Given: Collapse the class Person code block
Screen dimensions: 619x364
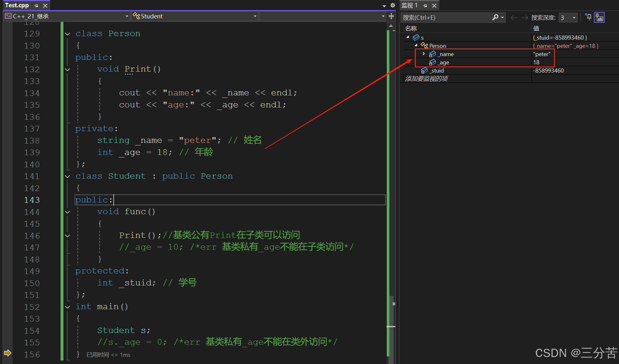Looking at the screenshot, I should click(68, 34).
